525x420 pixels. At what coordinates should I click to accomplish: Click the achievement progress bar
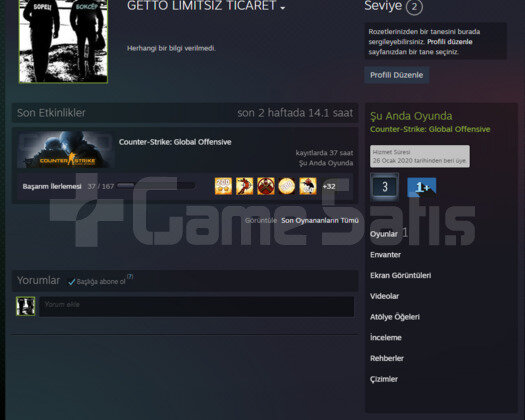(156, 186)
